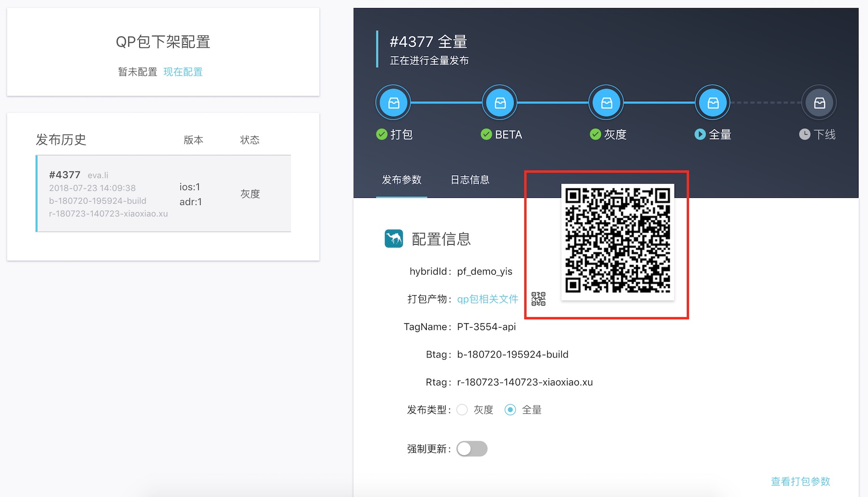The width and height of the screenshot is (868, 497).
Task: Click the ios:1 version text
Action: (190, 187)
